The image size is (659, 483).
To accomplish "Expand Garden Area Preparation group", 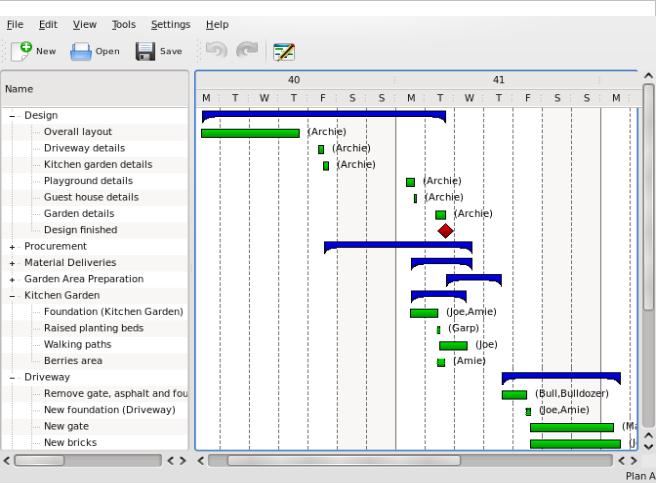I will point(13,279).
